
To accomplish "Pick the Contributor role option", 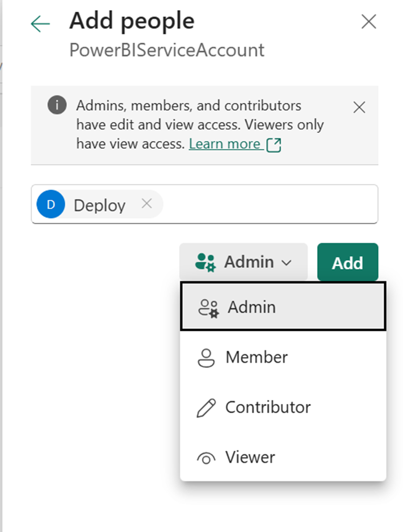I will click(267, 407).
